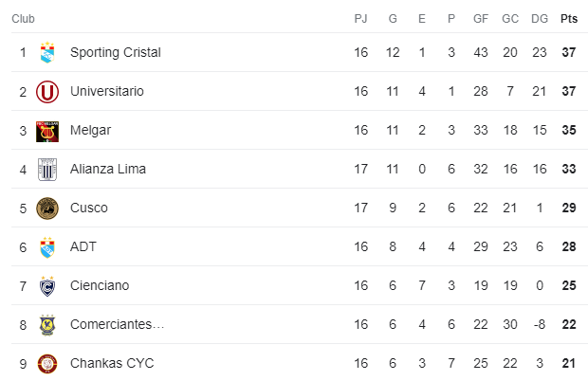Click the GF column header
588x381 pixels.
click(x=481, y=19)
